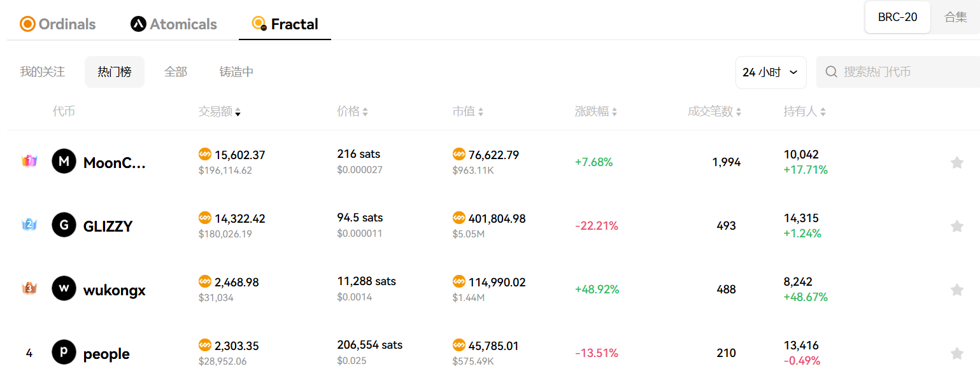980x392 pixels.
Task: Focus the 搜索热门代币 search field
Action: click(x=904, y=72)
